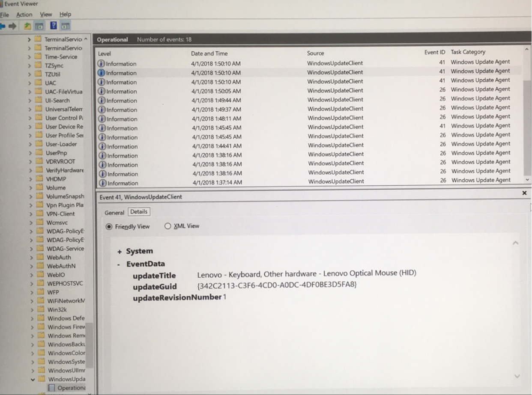Screen dimensions: 532x395
Task: Click the Event Viewer title bar icon
Action: pos(1,4)
